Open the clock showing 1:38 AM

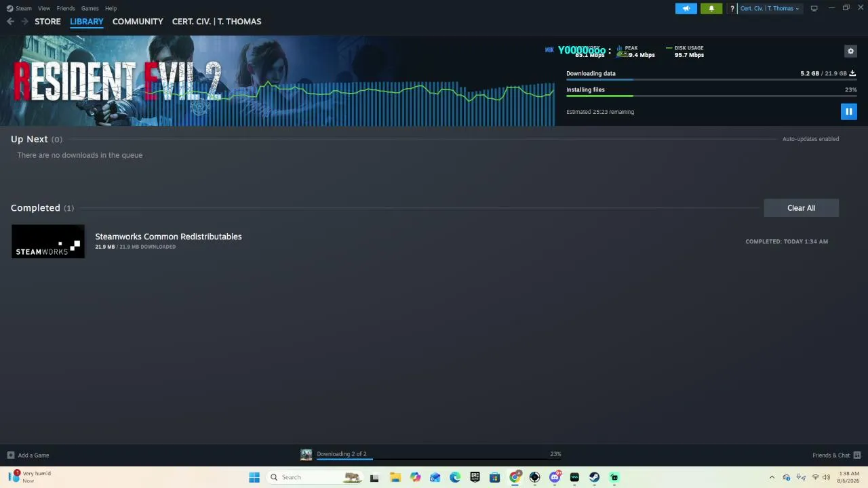point(849,477)
